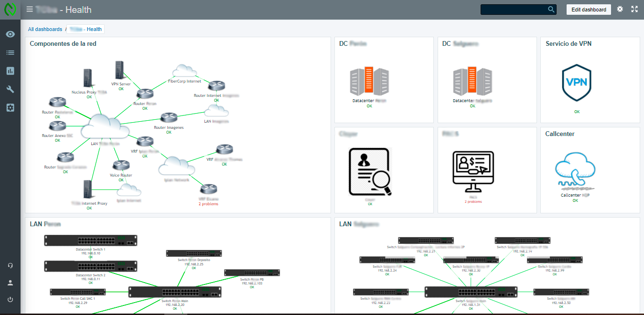Click the VPN shield in Servicio de VPN widget
Image resolution: width=644 pixels, height=315 pixels.
pos(577,83)
